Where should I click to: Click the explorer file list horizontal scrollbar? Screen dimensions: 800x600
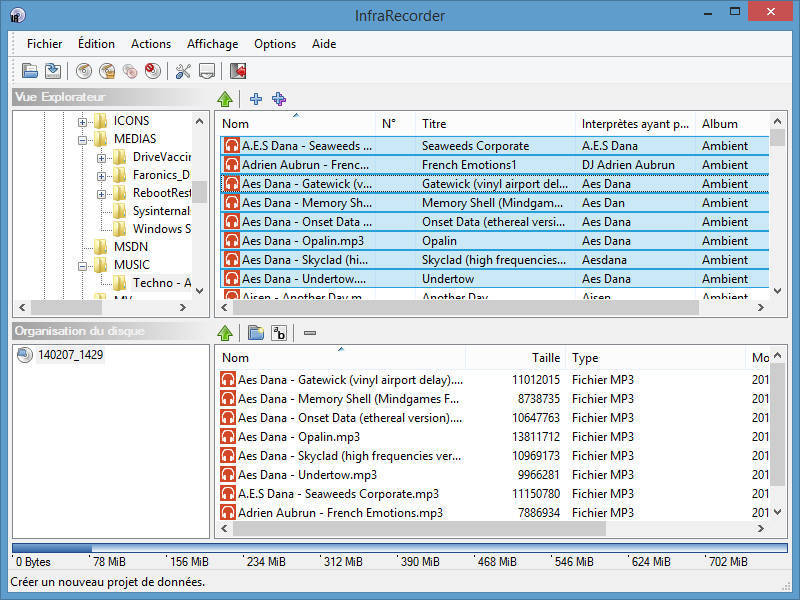coord(465,308)
